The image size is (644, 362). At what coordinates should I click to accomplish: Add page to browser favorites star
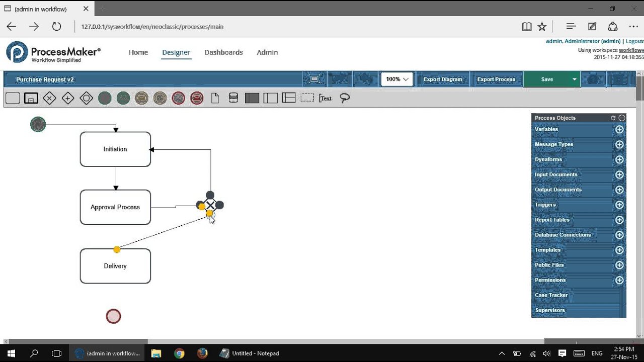point(542,27)
